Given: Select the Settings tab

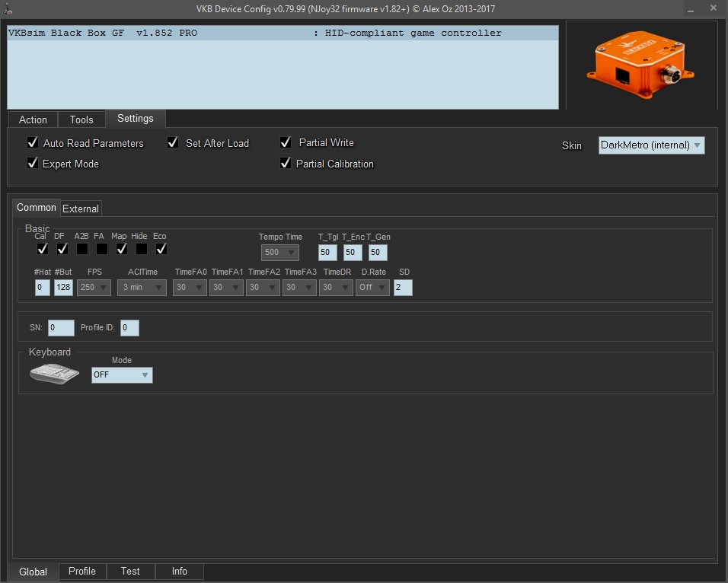Looking at the screenshot, I should pyautogui.click(x=135, y=119).
